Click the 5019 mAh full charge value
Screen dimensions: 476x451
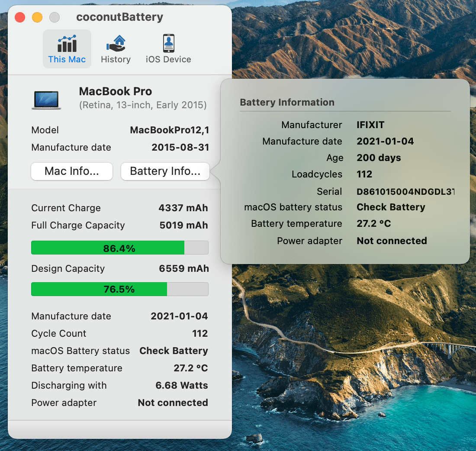tap(183, 225)
